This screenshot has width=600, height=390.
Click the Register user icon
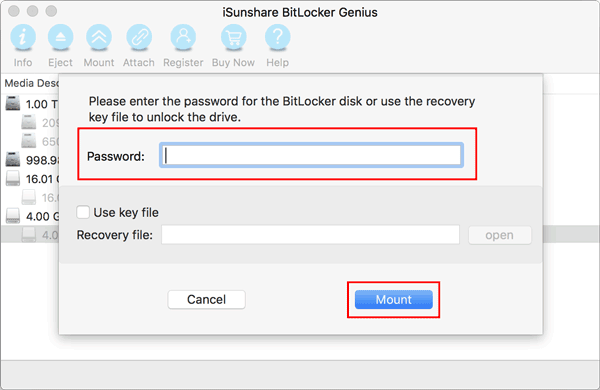(183, 37)
